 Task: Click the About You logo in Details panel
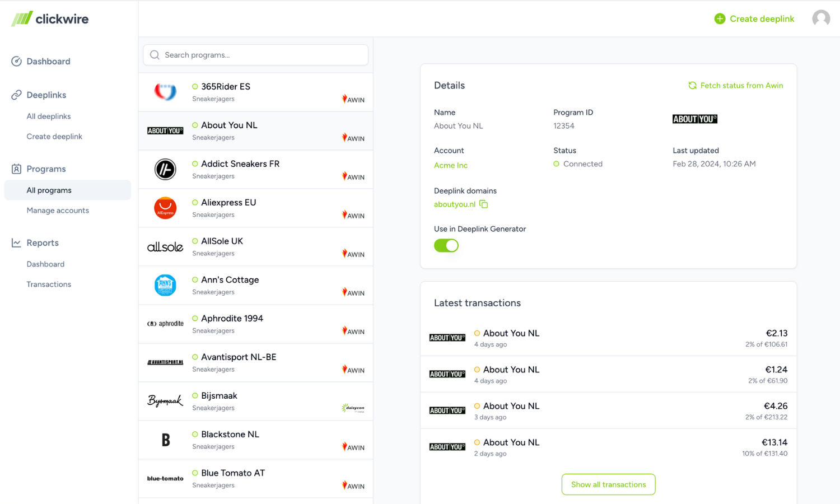pyautogui.click(x=695, y=119)
